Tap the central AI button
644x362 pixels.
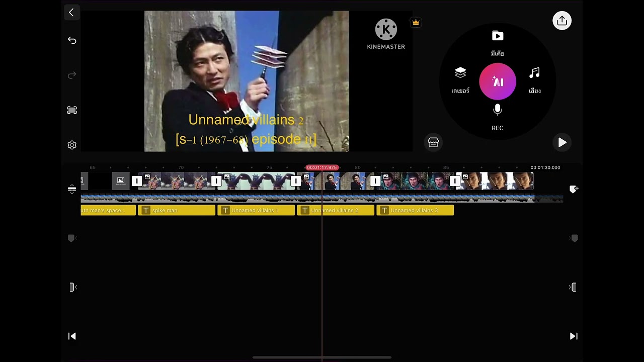[498, 81]
